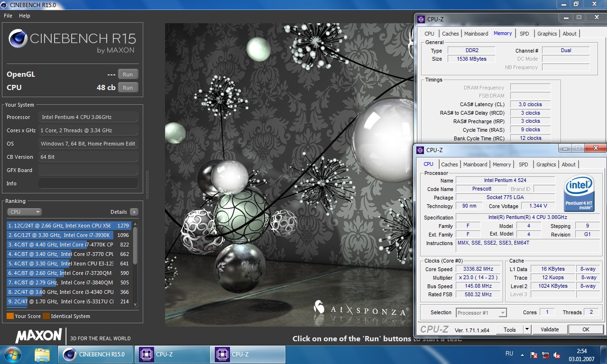
Task: Switch to CPU tab in Memory CPU-Z window
Action: pos(429,34)
